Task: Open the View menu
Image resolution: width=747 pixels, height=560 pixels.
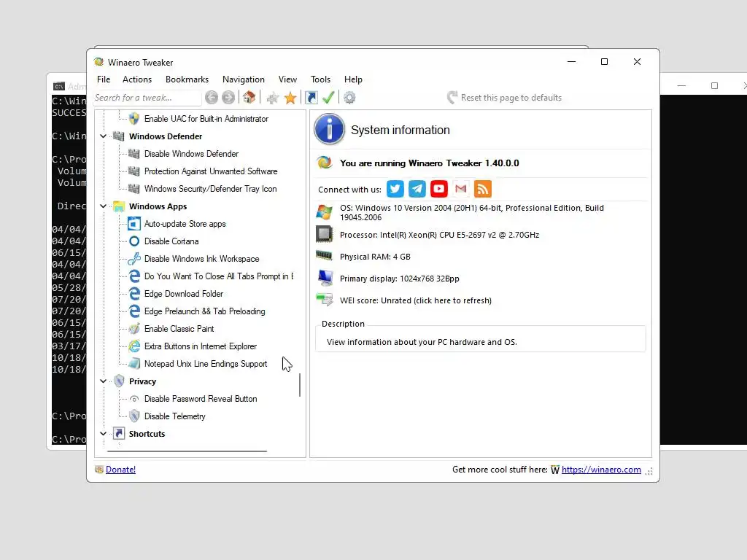Action: tap(287, 79)
